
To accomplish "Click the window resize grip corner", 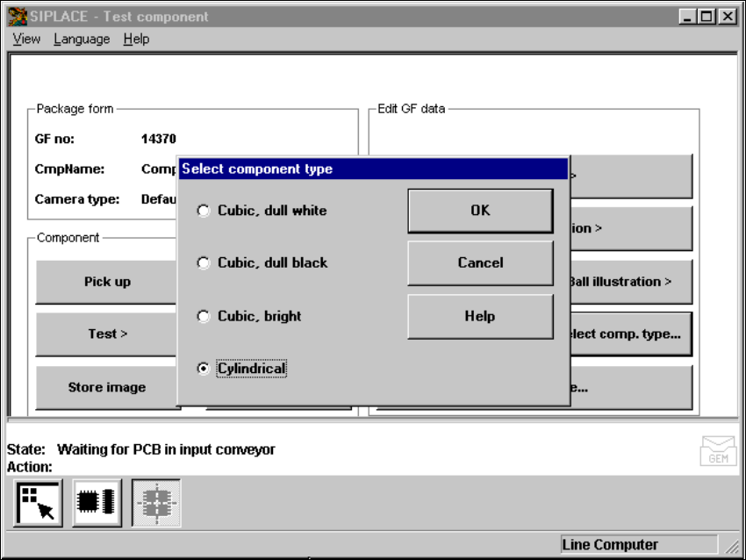I will click(x=731, y=546).
